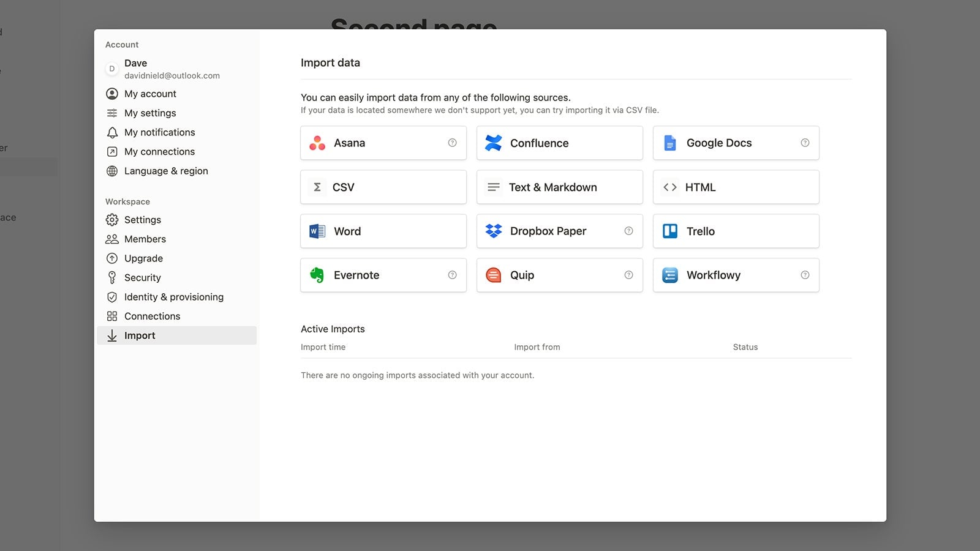The width and height of the screenshot is (980, 551).
Task: Click the Members people icon
Action: pos(112,239)
